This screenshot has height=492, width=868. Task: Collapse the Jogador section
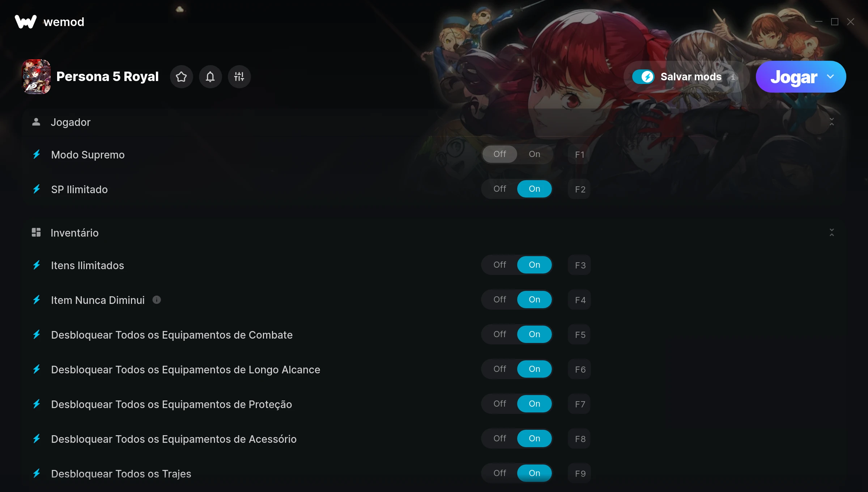831,122
